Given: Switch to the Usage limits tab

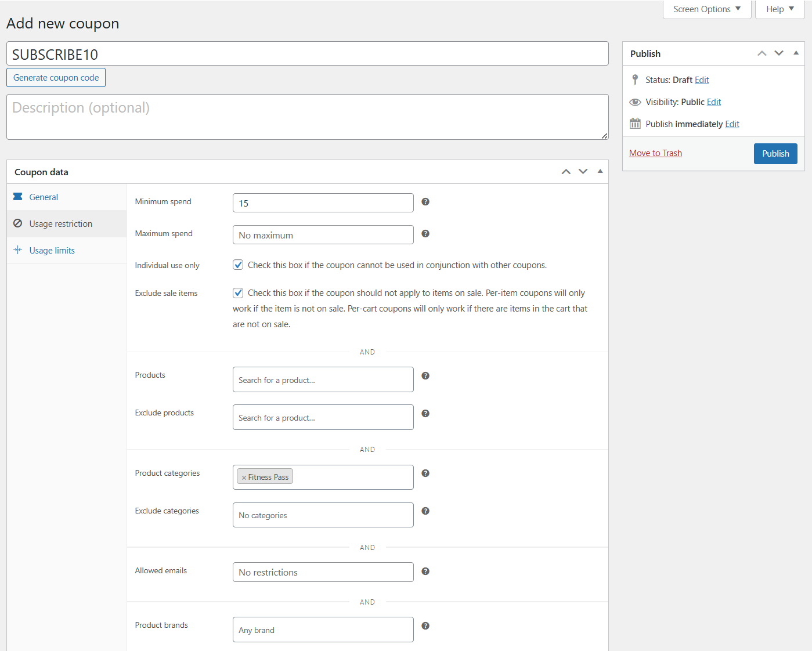Looking at the screenshot, I should click(52, 250).
